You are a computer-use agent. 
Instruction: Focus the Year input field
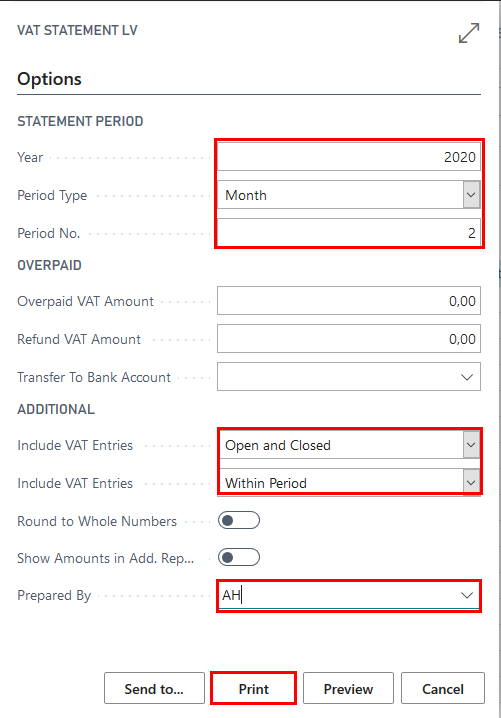tap(349, 157)
